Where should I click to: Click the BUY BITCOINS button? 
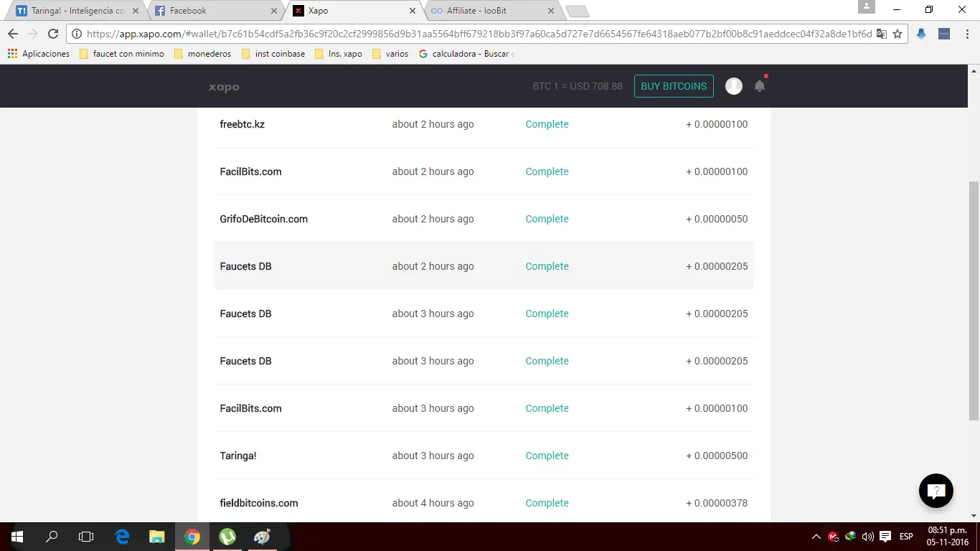(674, 86)
